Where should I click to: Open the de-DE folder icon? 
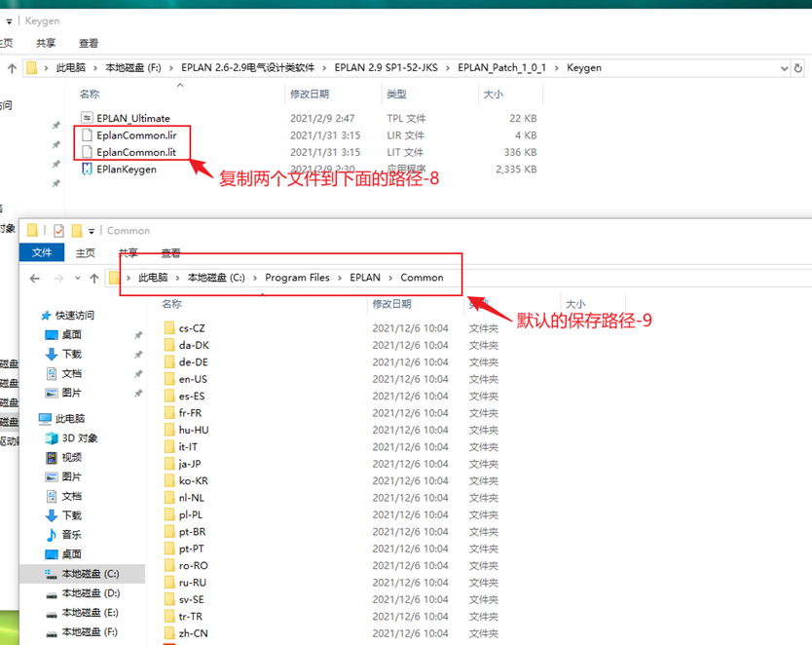[x=169, y=362]
